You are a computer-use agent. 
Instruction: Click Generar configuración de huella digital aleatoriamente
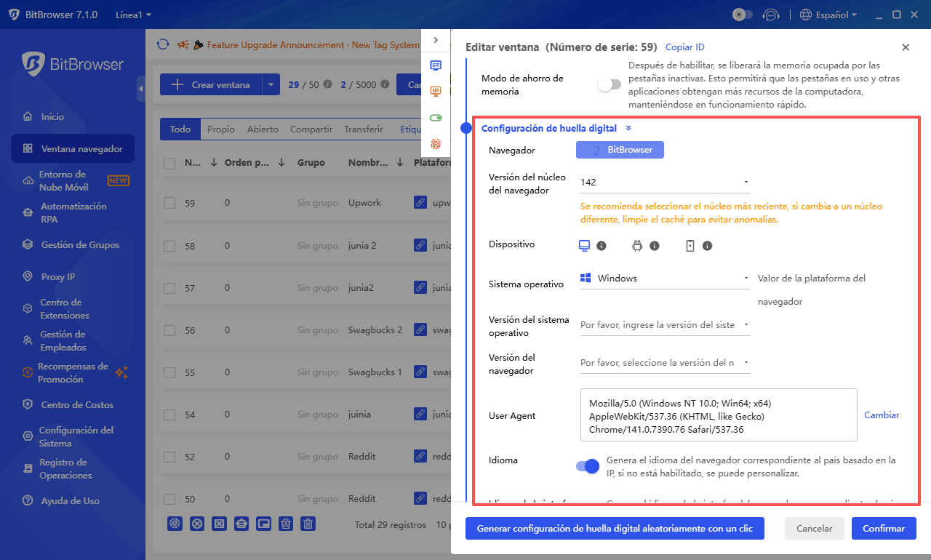click(x=615, y=529)
